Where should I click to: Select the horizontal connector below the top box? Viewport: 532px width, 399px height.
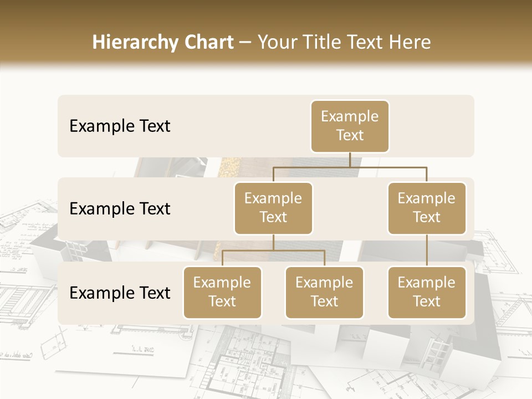[350, 166]
